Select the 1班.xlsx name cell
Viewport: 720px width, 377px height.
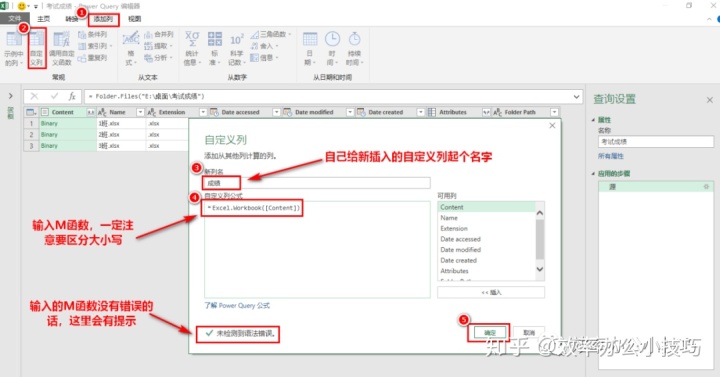[121, 124]
